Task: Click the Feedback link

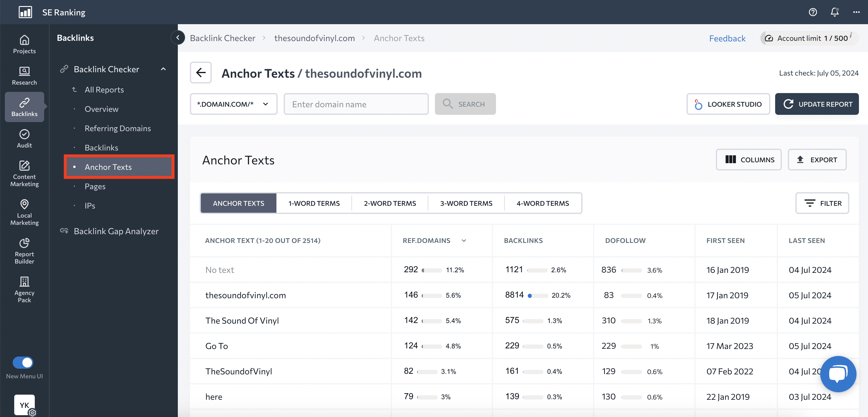Action: click(727, 38)
